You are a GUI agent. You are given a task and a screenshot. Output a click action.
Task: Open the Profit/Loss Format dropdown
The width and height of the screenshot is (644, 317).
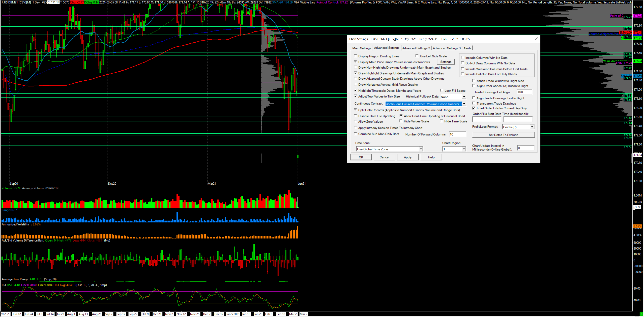532,127
